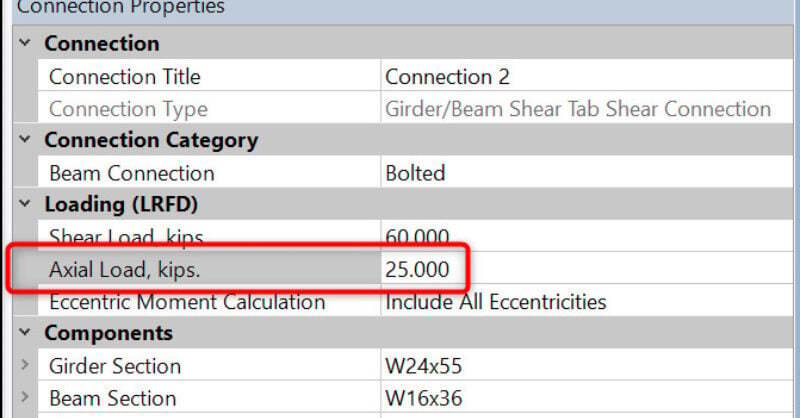Collapse the Loading (LRFD) group chevron

click(x=23, y=205)
